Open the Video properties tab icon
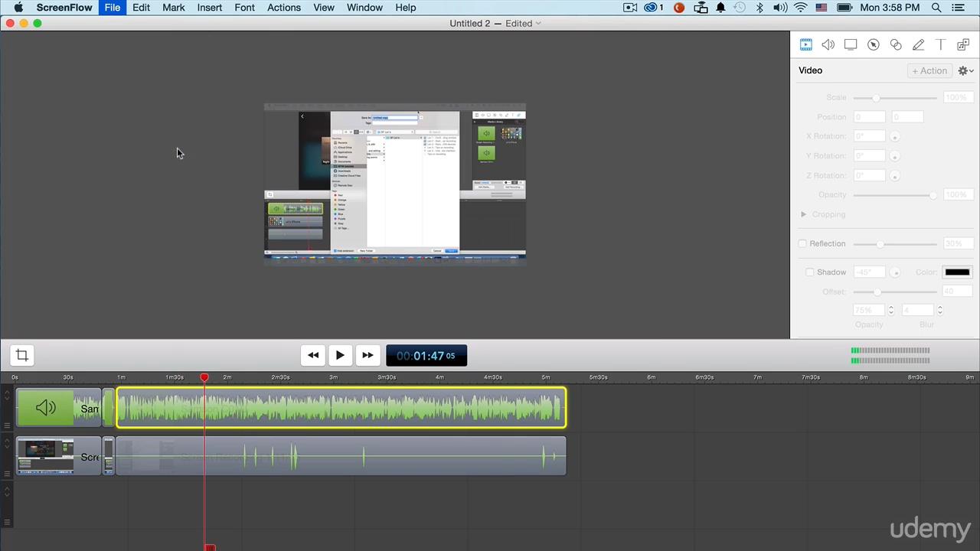The image size is (980, 551). (x=805, y=45)
